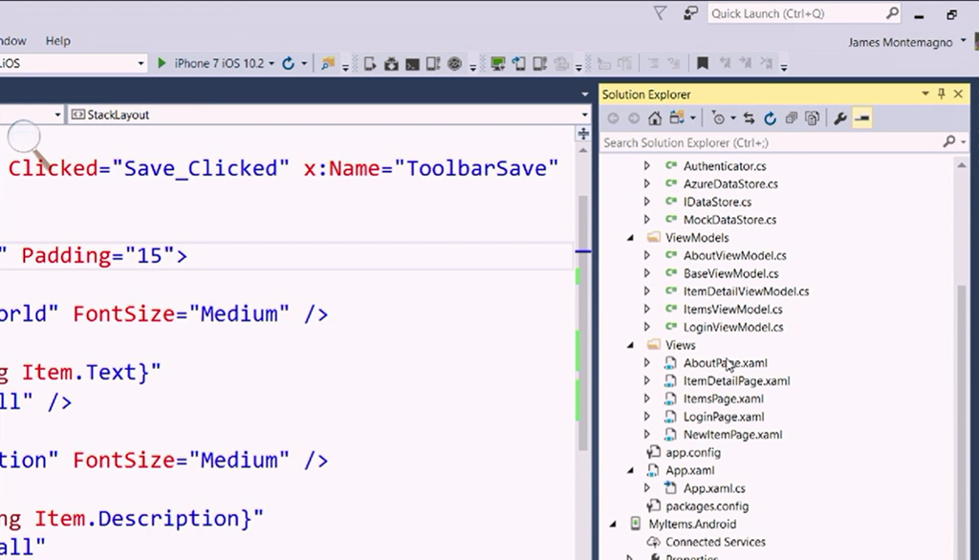Click the feedback icon beside Quick Launch

click(x=690, y=13)
